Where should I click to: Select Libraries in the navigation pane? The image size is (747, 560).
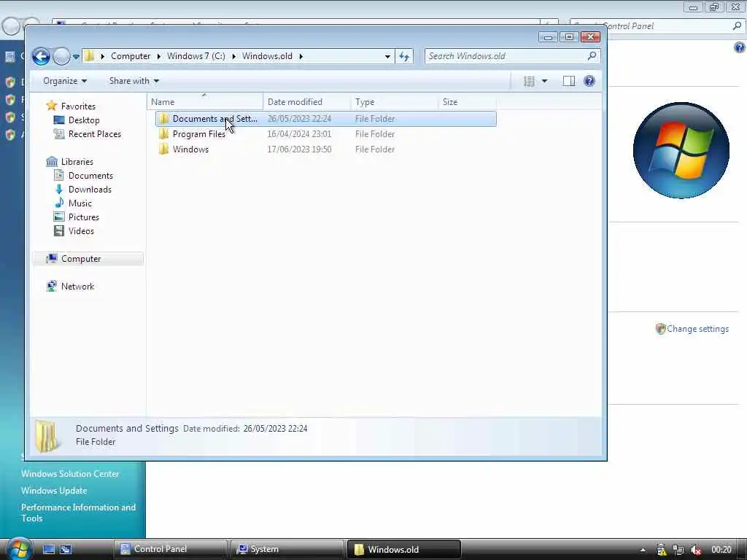coord(77,161)
